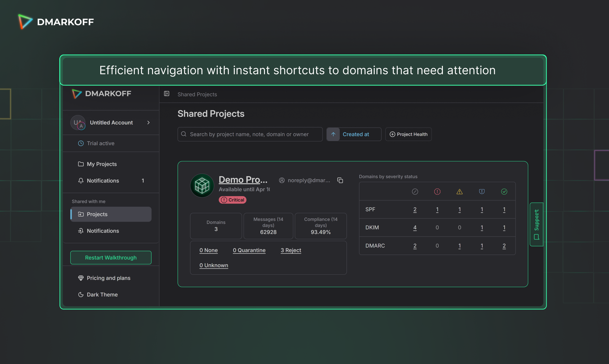The image size is (609, 364).
Task: Click the Restart Walkthrough button
Action: (111, 257)
